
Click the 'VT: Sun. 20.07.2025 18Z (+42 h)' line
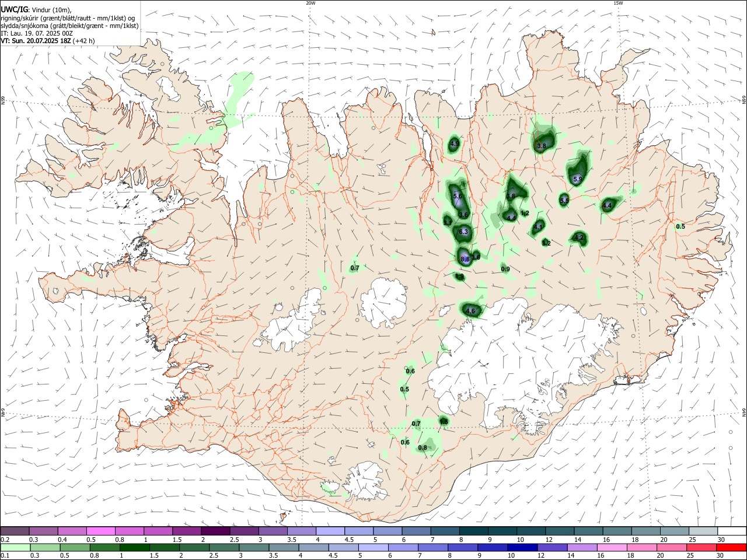point(47,41)
